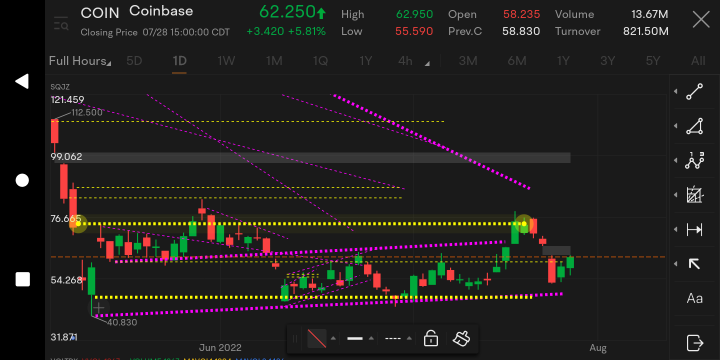Image resolution: width=720 pixels, height=360 pixels.
Task: Set chart range to 6M
Action: click(517, 61)
